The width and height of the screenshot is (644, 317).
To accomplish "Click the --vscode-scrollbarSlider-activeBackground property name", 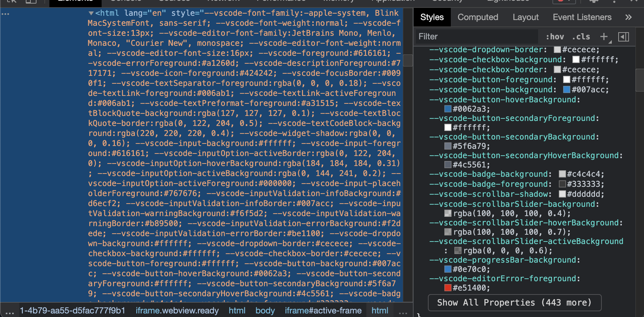I will (x=526, y=242).
